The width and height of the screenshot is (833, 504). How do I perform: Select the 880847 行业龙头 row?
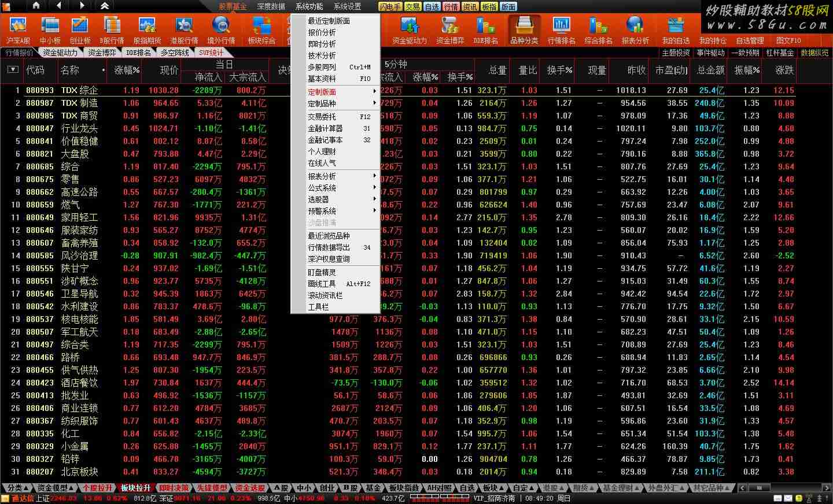[x=399, y=128]
